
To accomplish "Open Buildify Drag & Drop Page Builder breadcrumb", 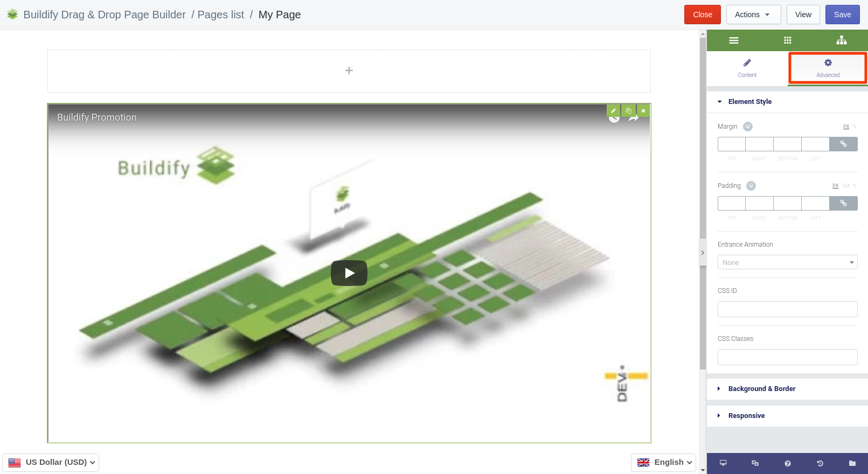I will (105, 15).
